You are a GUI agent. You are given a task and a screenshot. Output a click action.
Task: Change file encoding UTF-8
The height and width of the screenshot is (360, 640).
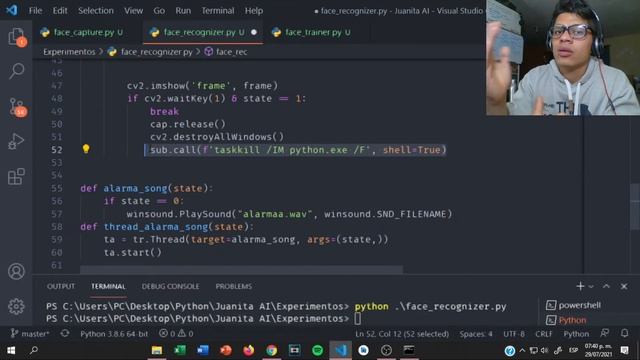[514, 334]
